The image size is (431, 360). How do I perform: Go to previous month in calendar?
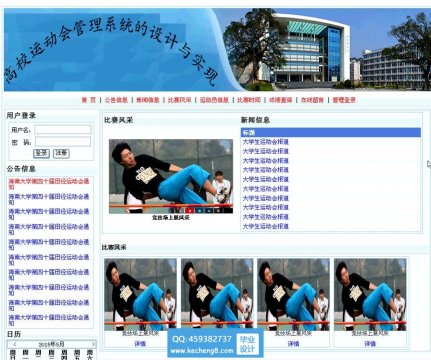point(14,344)
